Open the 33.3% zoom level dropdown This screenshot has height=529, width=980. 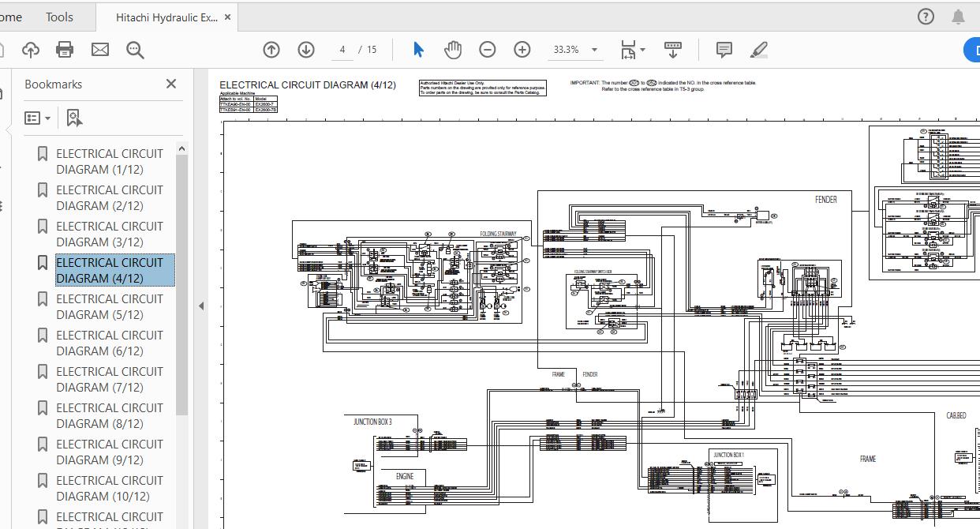click(x=574, y=50)
